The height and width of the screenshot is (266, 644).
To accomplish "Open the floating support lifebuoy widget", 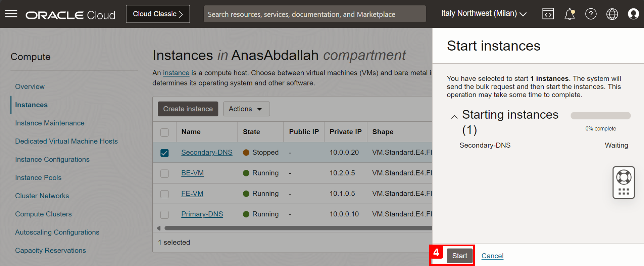I will 624,182.
